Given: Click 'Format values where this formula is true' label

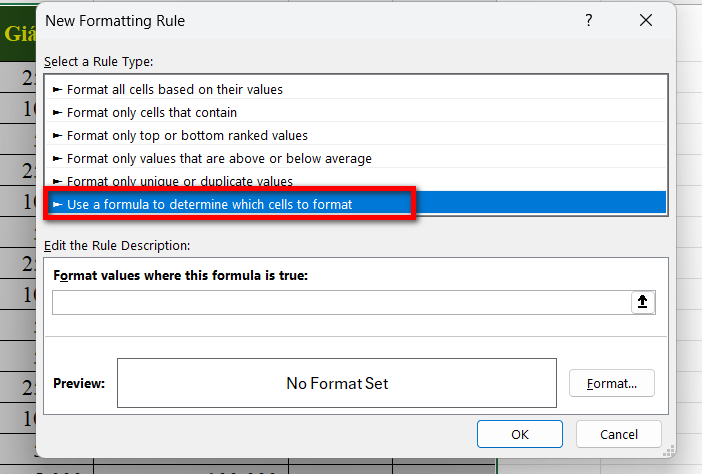Looking at the screenshot, I should click(180, 275).
